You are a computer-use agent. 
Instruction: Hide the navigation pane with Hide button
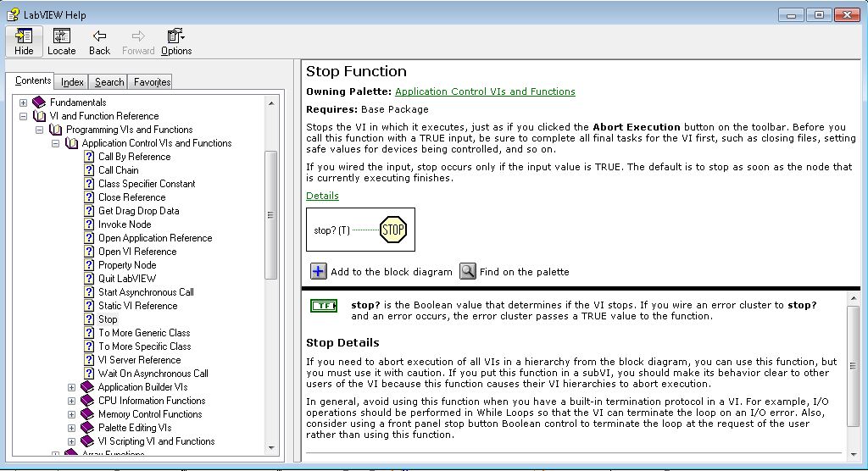[24, 42]
